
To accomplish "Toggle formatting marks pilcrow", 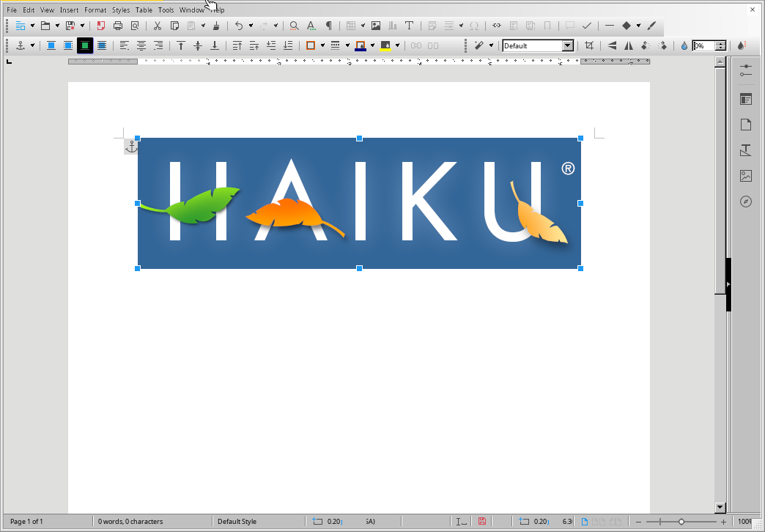I will (329, 26).
